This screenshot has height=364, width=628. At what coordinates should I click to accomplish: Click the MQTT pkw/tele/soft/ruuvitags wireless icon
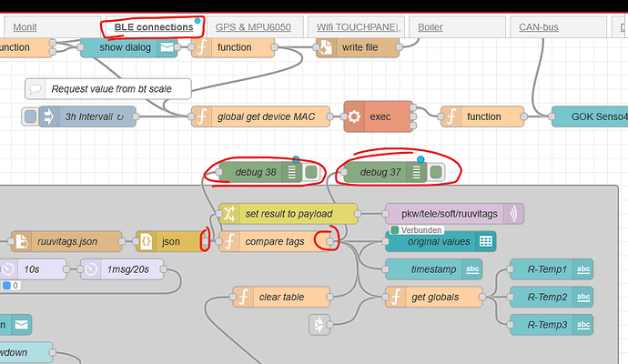514,214
